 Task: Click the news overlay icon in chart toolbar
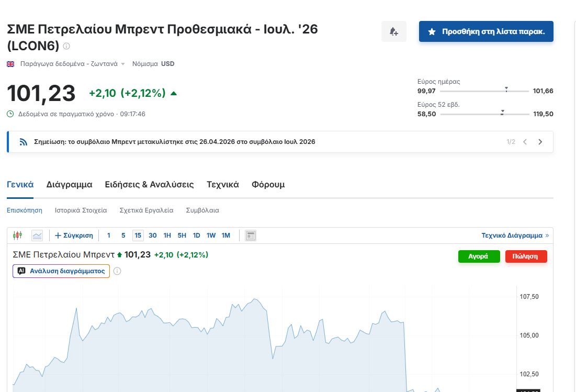[251, 236]
